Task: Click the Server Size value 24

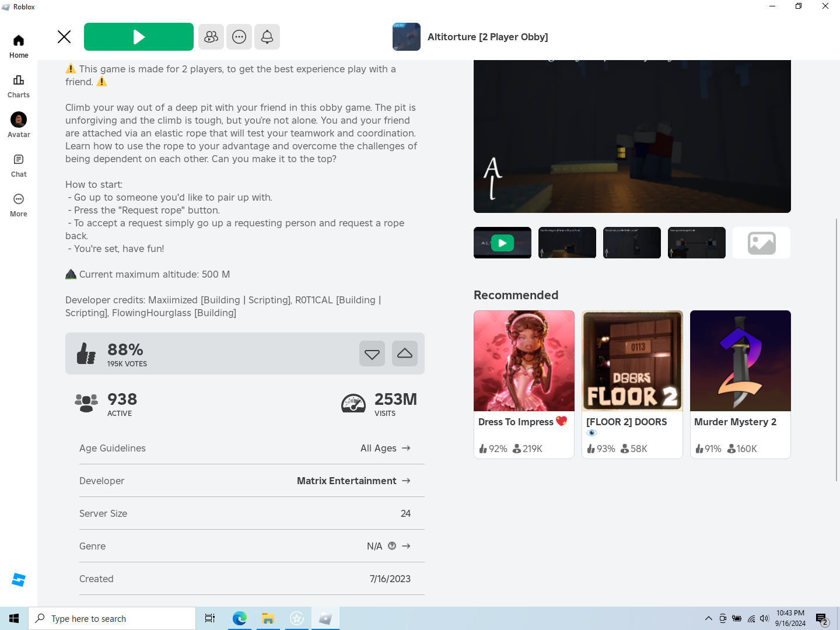Action: (405, 513)
